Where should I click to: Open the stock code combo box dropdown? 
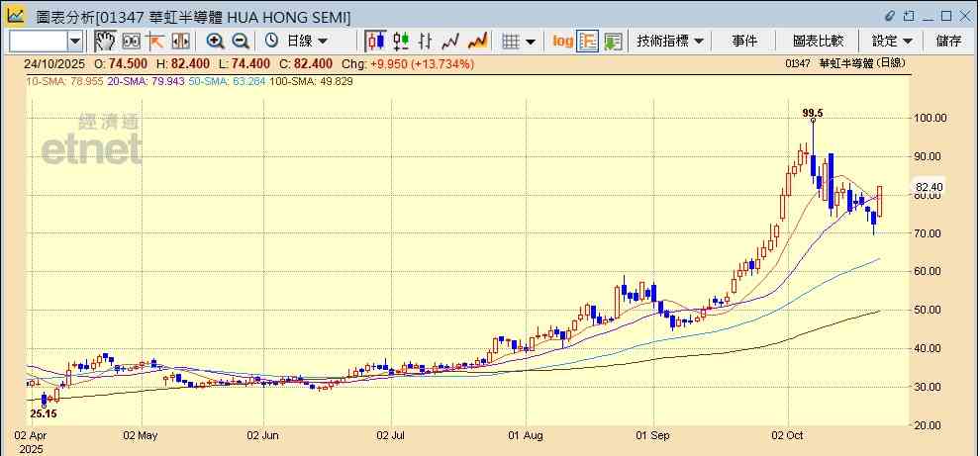pos(75,41)
